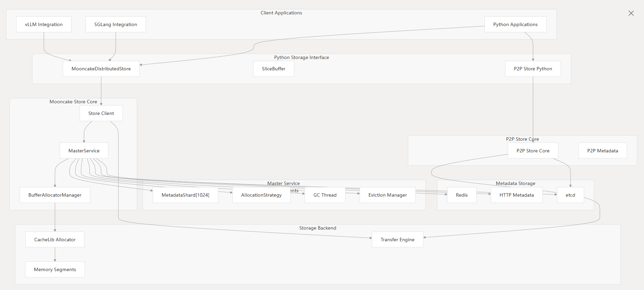
Task: Click the BufferAllocatorManager node
Action: pos(55,195)
